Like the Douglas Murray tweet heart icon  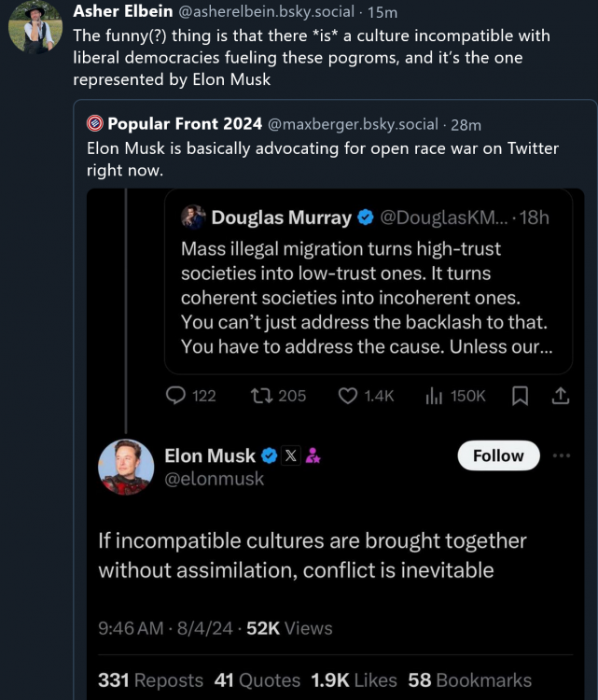click(x=348, y=396)
